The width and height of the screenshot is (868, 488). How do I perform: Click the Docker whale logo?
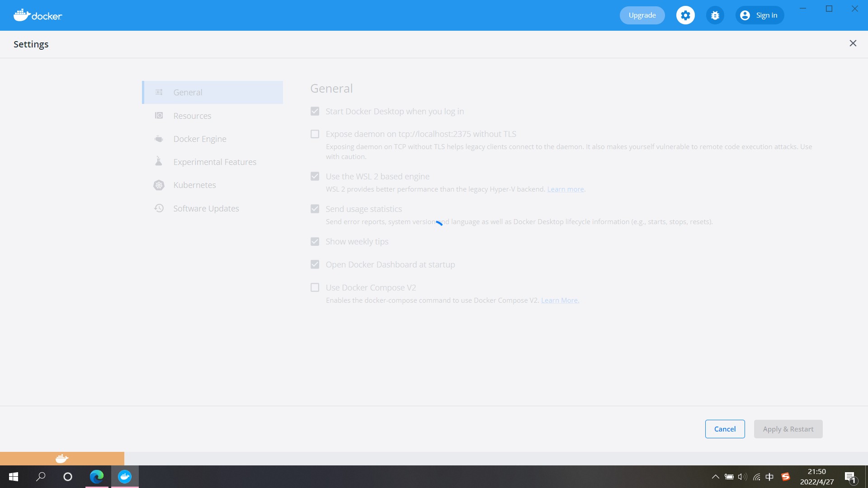(x=38, y=15)
